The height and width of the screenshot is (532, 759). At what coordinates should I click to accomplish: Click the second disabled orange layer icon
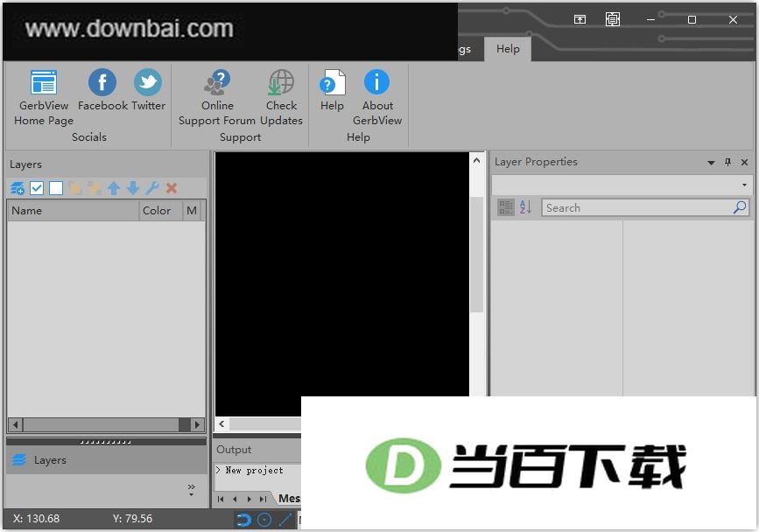click(x=95, y=188)
